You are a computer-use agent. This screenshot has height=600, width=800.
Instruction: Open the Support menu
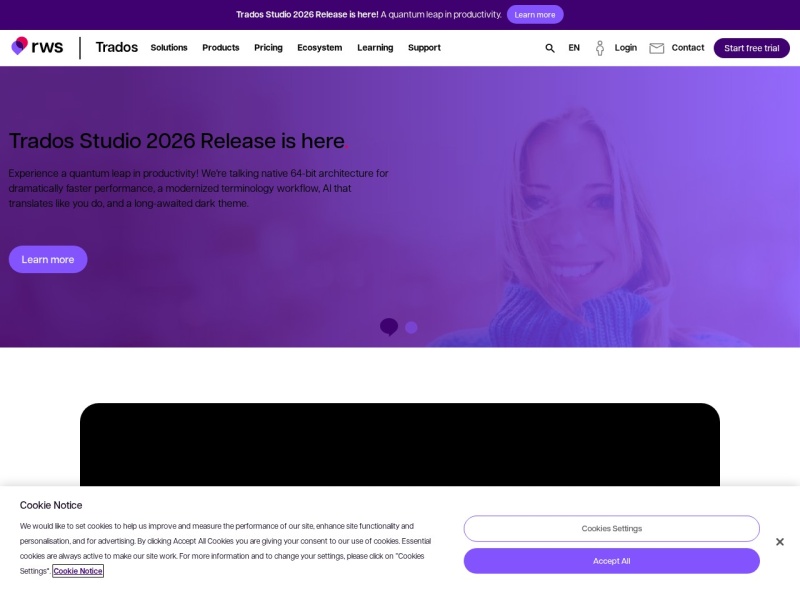[424, 47]
